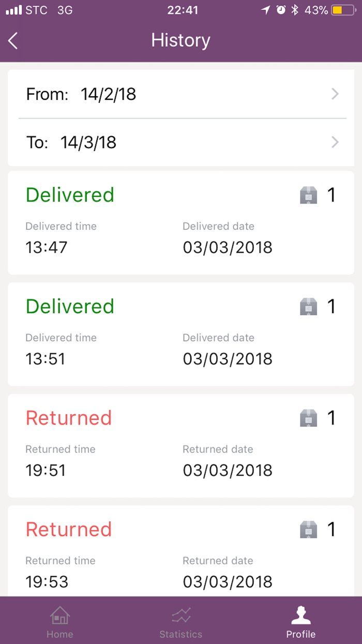Switch to the Home tab label

[60, 634]
